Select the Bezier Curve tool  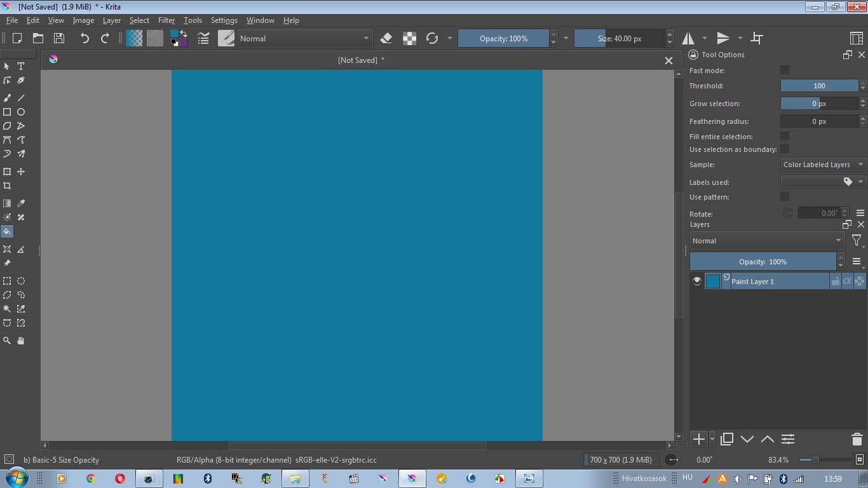tap(7, 140)
